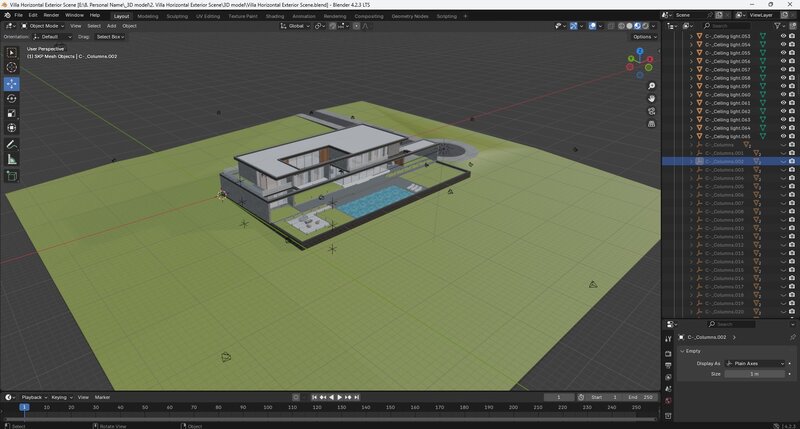This screenshot has height=429, width=800.
Task: Open the Object Mode dropdown
Action: coord(44,26)
